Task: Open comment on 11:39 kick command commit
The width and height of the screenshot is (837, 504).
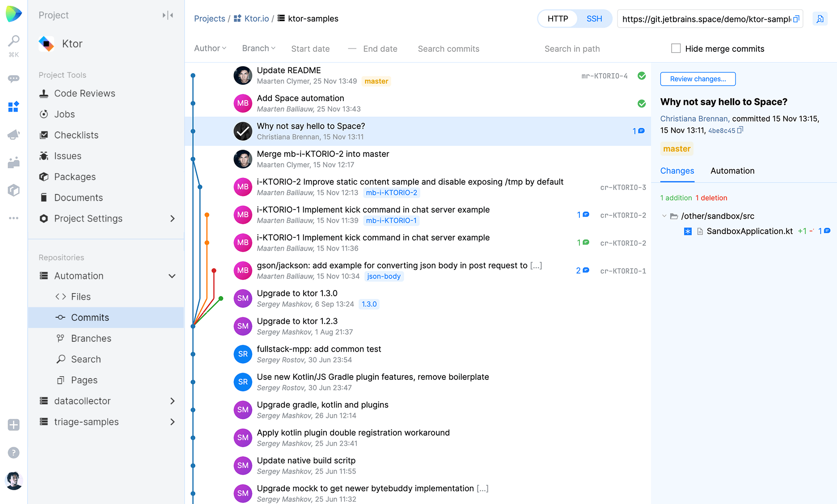Action: [583, 215]
